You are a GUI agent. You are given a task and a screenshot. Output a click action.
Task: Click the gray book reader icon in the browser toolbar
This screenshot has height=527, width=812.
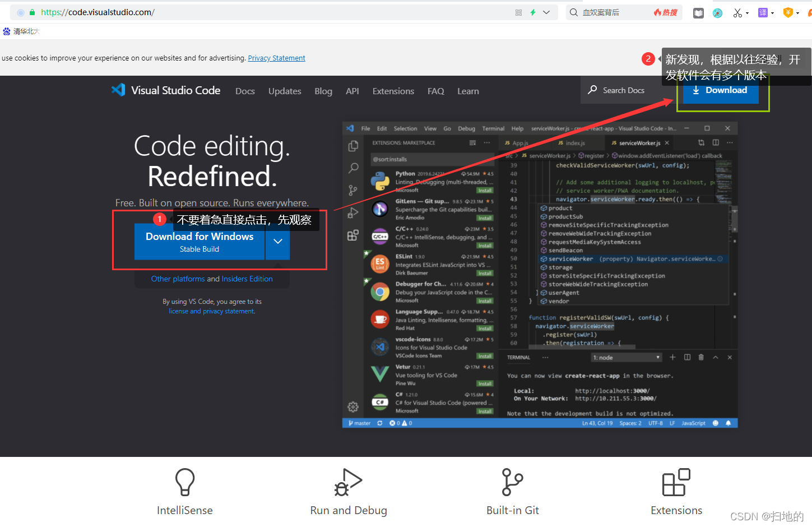pos(698,13)
